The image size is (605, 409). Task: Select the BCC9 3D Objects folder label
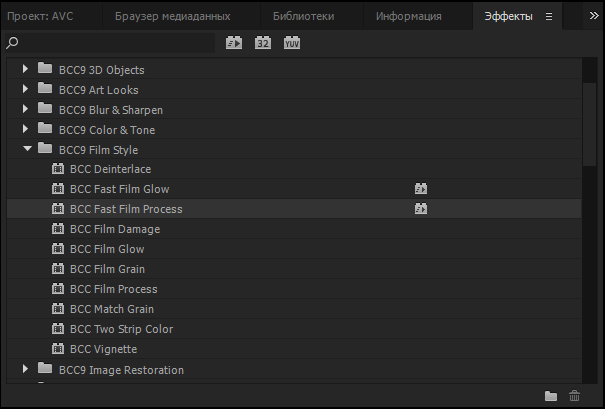(x=101, y=70)
